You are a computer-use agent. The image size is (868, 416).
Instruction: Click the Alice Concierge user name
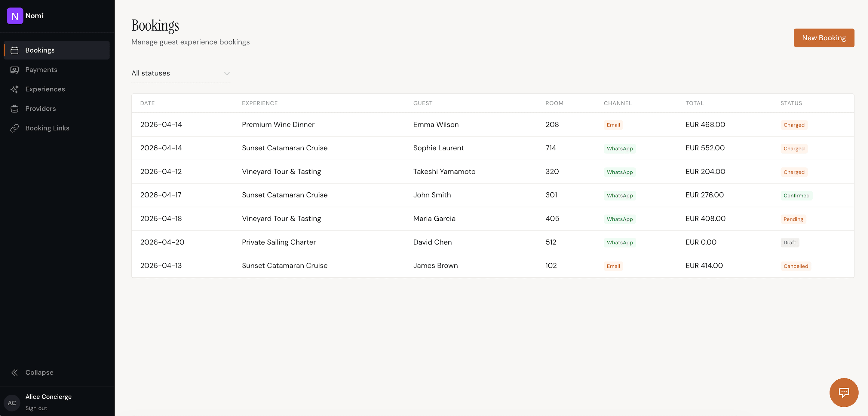pos(48,397)
